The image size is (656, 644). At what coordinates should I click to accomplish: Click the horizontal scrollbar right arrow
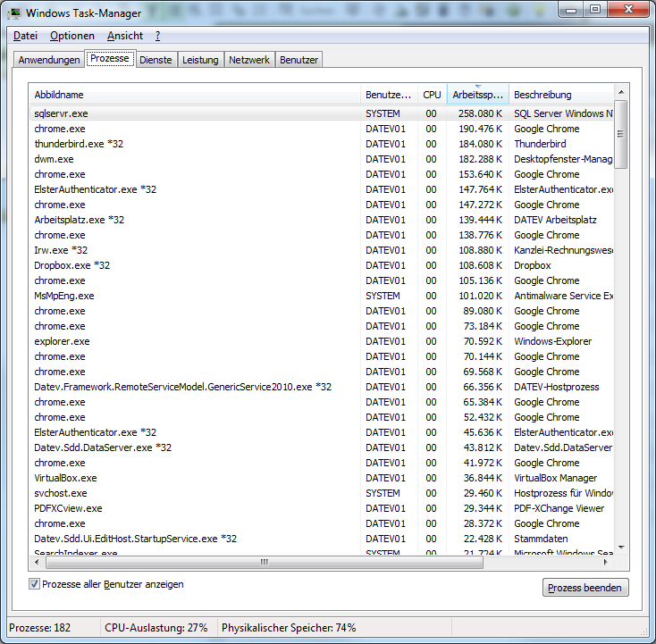click(x=605, y=563)
